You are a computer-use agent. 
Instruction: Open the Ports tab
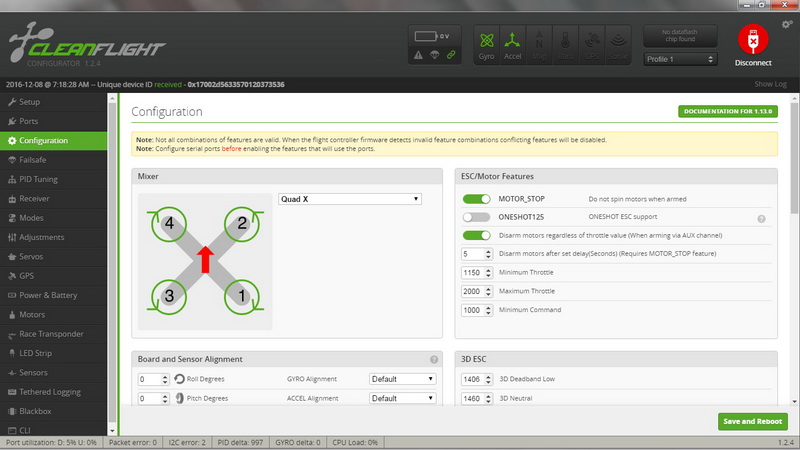54,121
